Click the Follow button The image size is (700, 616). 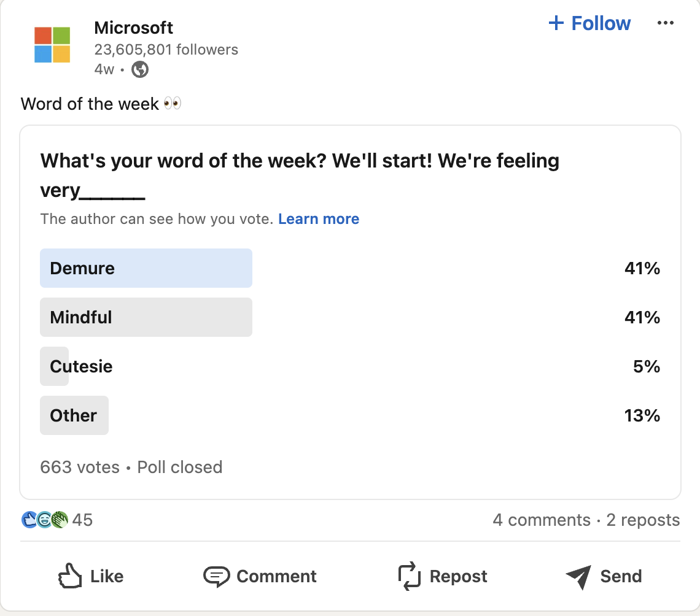pos(589,23)
